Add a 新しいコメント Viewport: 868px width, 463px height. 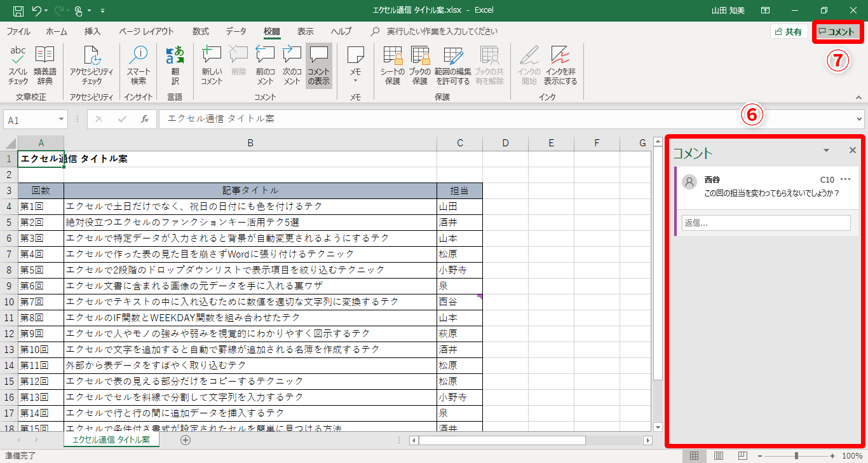click(212, 66)
